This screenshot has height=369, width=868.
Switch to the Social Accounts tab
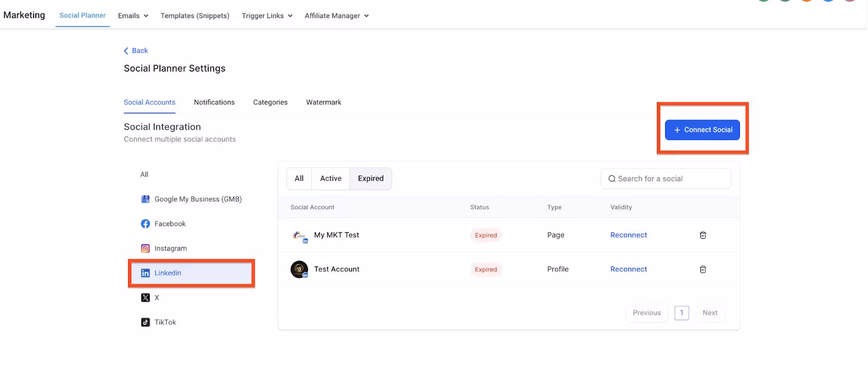149,102
